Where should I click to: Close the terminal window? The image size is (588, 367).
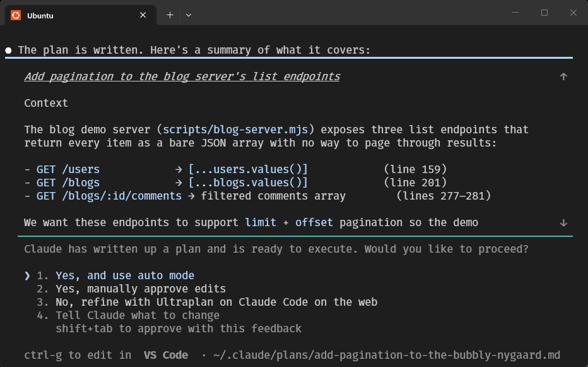[573, 13]
